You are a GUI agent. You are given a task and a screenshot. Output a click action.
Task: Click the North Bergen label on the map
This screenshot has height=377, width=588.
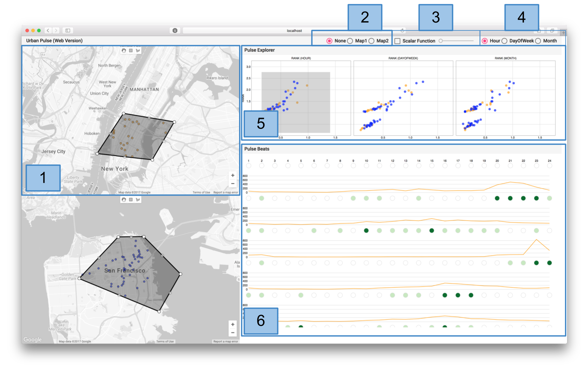109,65
